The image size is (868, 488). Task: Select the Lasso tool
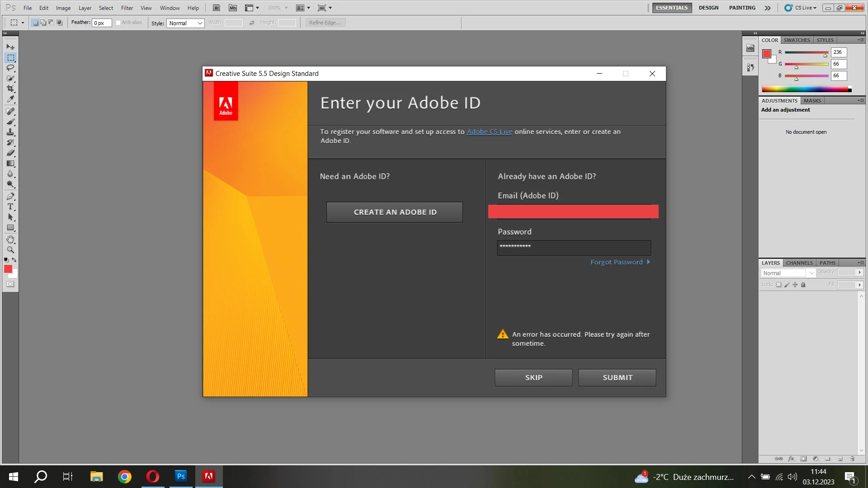point(10,68)
